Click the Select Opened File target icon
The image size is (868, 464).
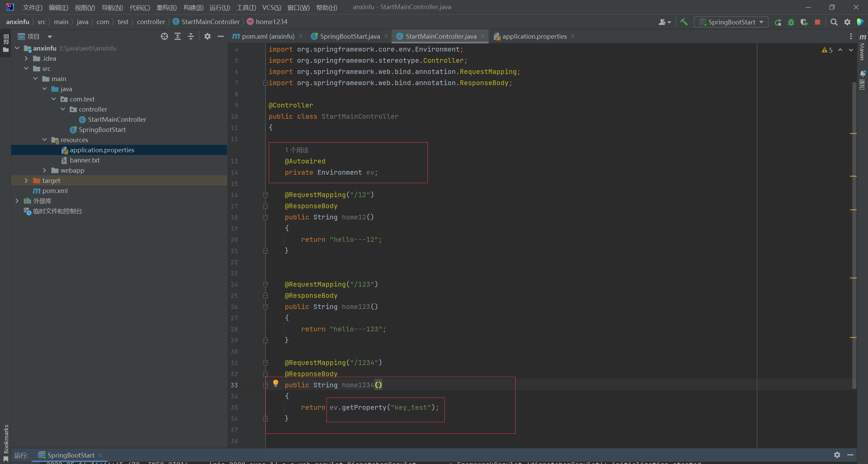164,36
